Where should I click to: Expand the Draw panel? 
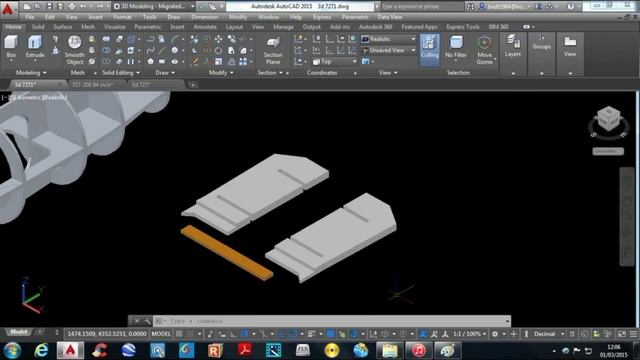click(165, 73)
